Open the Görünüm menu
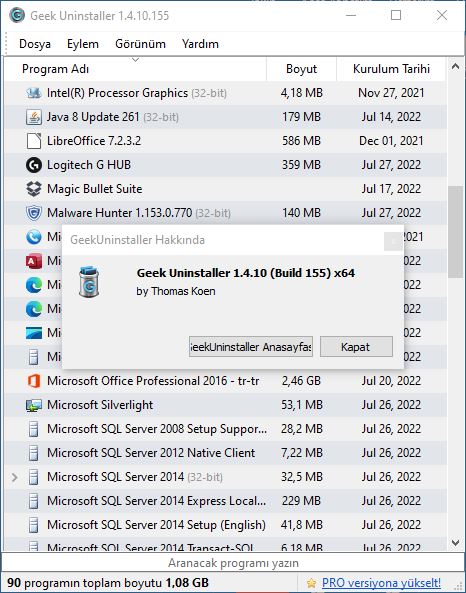 coord(140,44)
